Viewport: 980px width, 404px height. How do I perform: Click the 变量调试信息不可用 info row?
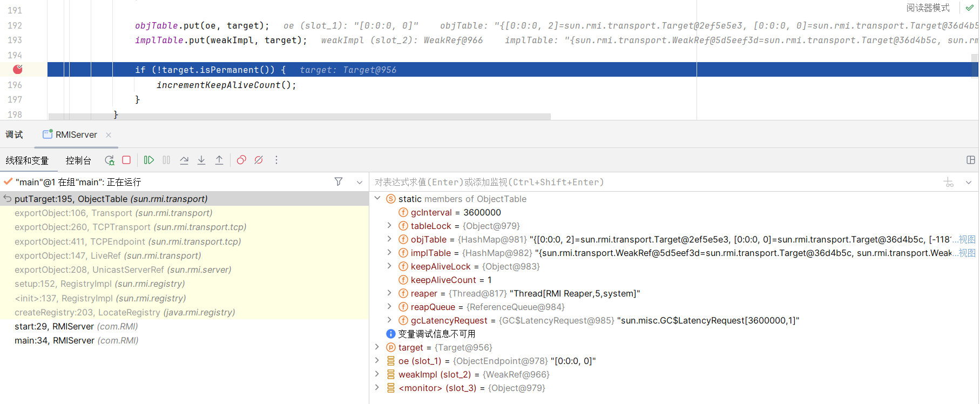pos(436,334)
